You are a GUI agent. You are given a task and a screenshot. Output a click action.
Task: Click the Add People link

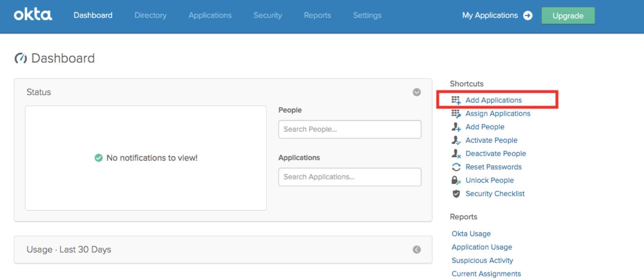485,127
